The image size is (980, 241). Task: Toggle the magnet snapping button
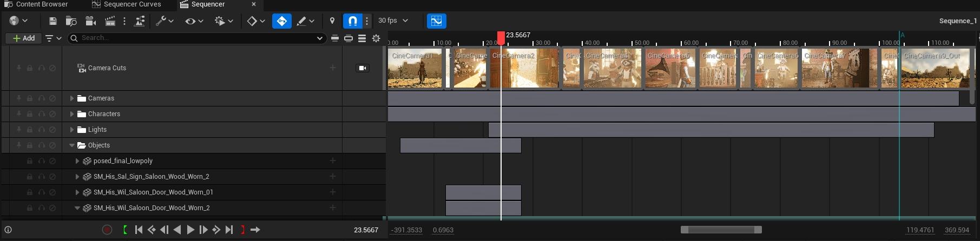pyautogui.click(x=352, y=21)
